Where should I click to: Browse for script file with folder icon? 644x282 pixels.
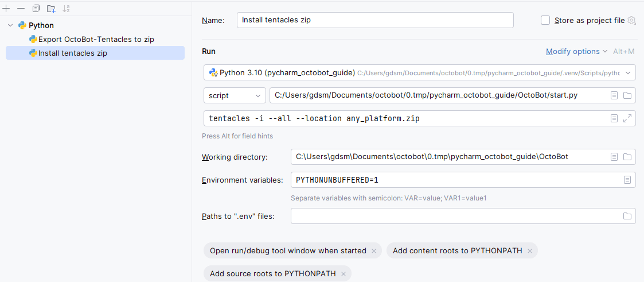627,95
